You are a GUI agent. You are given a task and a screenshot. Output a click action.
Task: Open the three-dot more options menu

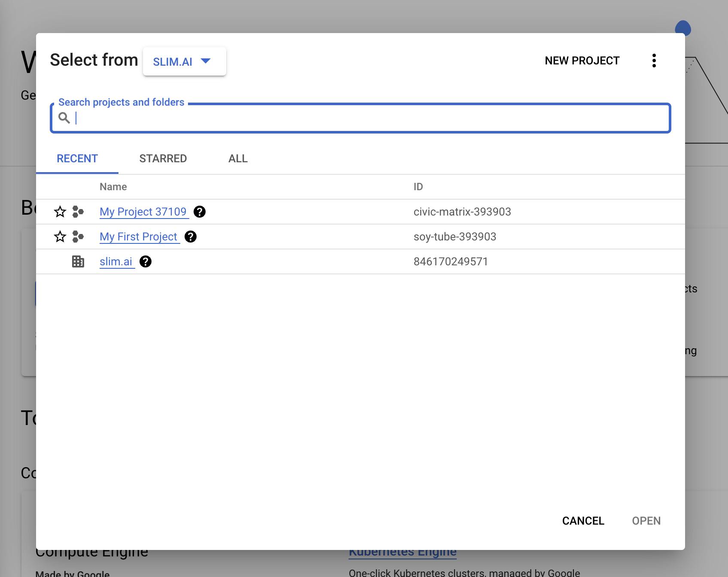[x=654, y=61]
